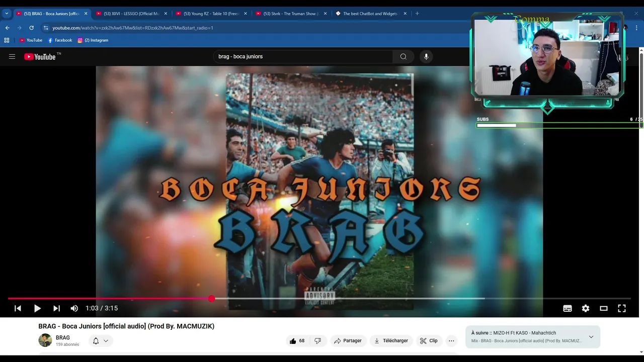Screen dimensions: 644x362
Task: Open the bookmarks apps grid icon
Action: tap(7, 40)
